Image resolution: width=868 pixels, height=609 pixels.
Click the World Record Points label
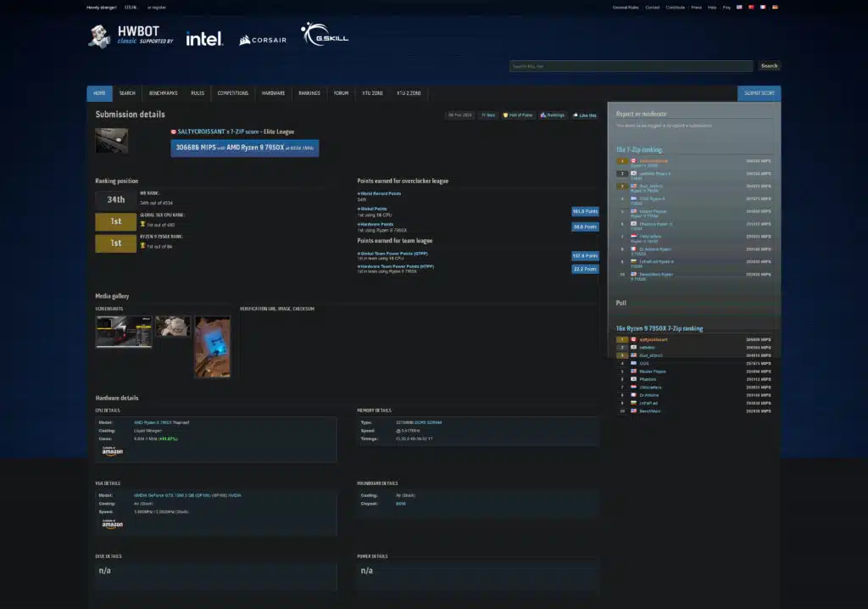[x=379, y=194]
